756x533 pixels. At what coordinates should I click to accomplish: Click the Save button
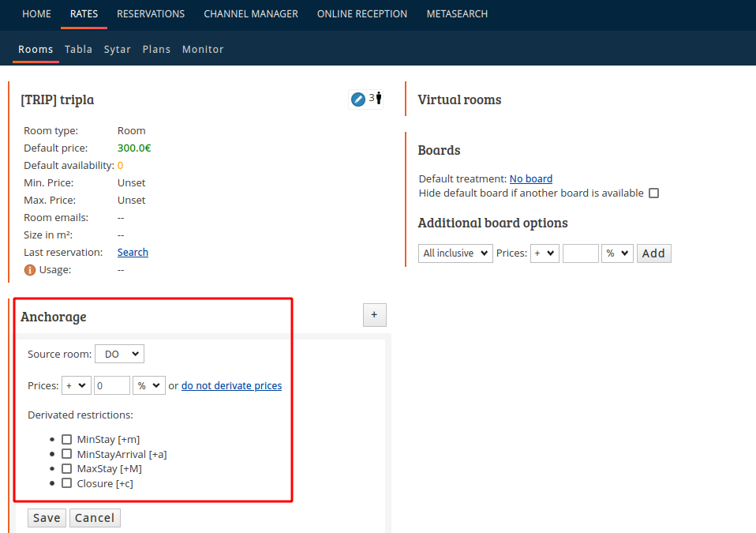tap(47, 517)
